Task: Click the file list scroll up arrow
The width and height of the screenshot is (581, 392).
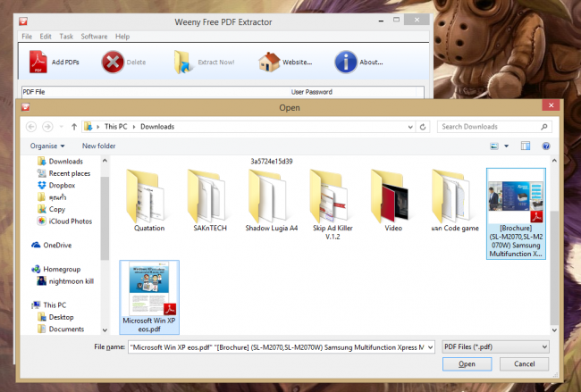Action: pyautogui.click(x=554, y=161)
